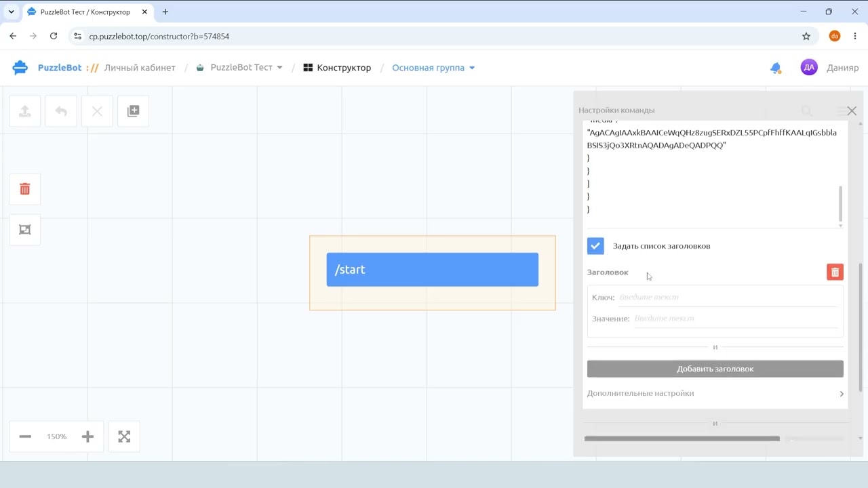Click the Ключ input field
The width and height of the screenshot is (868, 488).
coord(728,298)
